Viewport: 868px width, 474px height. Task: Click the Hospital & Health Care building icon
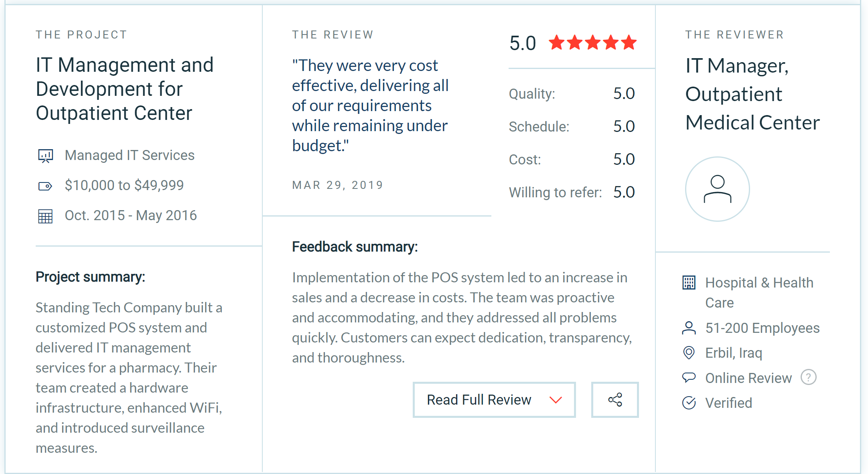(x=689, y=283)
